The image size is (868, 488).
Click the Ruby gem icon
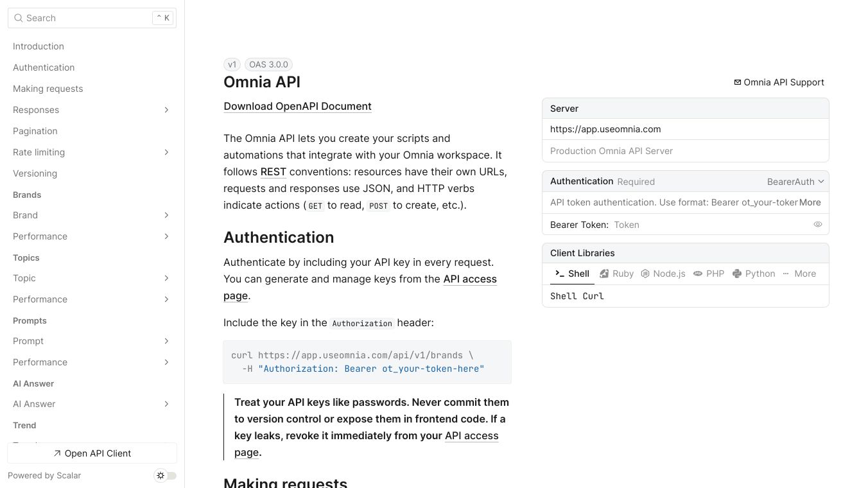pos(604,274)
